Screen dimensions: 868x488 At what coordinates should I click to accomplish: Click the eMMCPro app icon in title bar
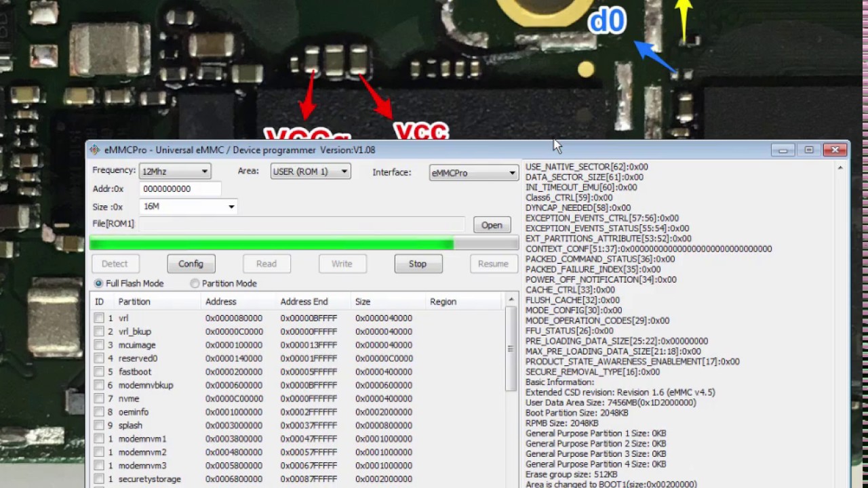coord(94,150)
